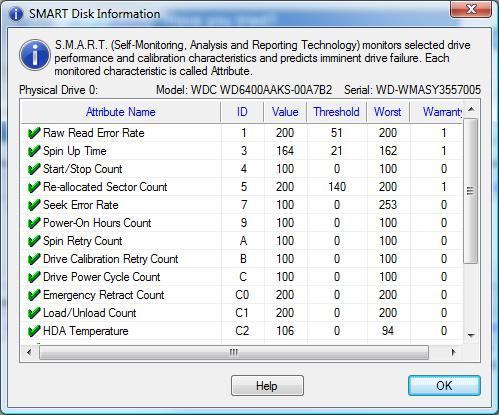Click the checkmark icon for Spin Retry Count

click(x=34, y=241)
